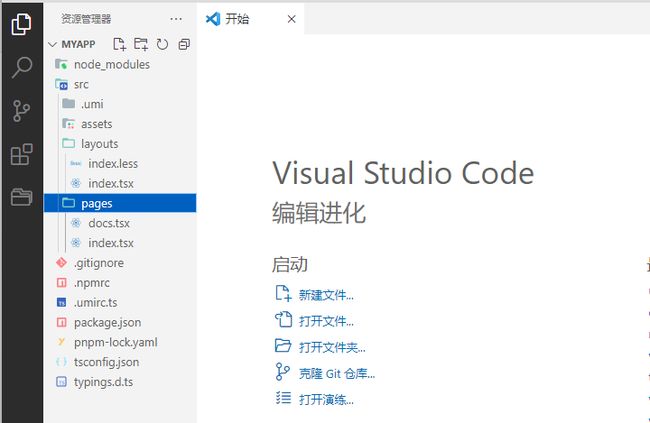Open pnpm-lock.yaml file

coord(120,343)
